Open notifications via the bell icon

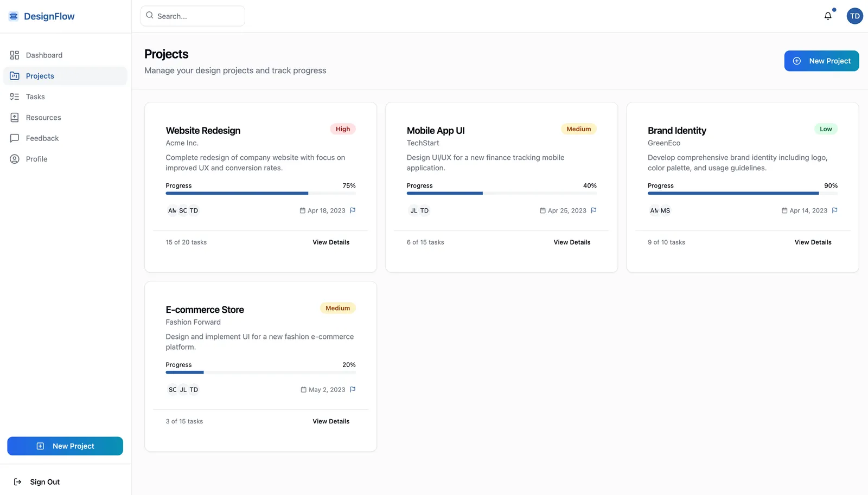[x=828, y=16]
